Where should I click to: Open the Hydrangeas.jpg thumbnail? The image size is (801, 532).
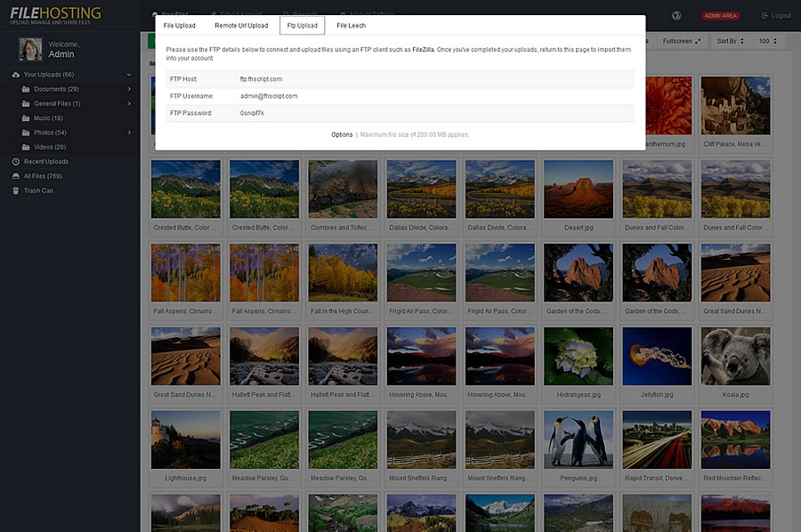tap(578, 356)
